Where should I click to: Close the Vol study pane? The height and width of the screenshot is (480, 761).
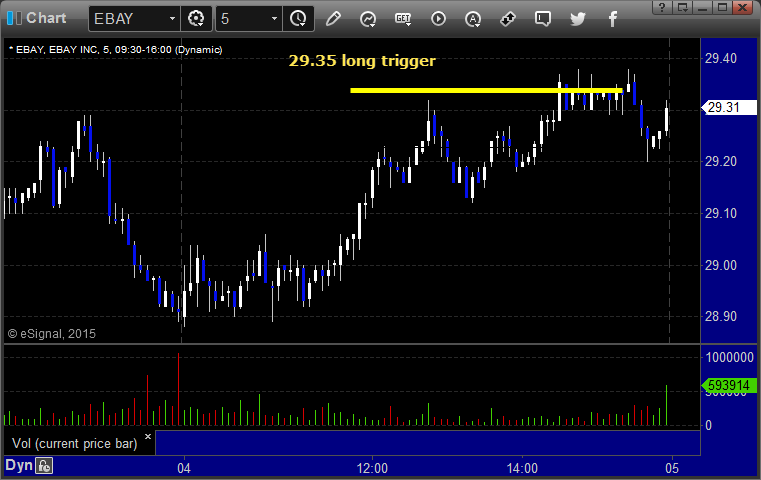[x=148, y=436]
